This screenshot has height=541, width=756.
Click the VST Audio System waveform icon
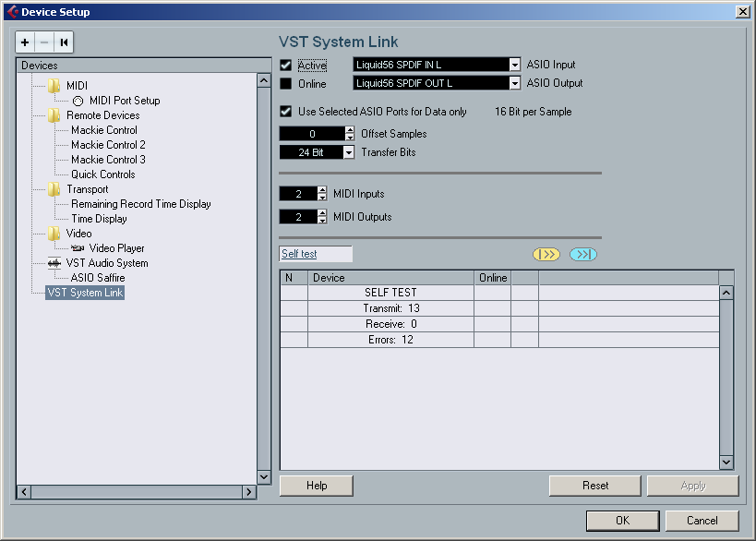pyautogui.click(x=54, y=263)
